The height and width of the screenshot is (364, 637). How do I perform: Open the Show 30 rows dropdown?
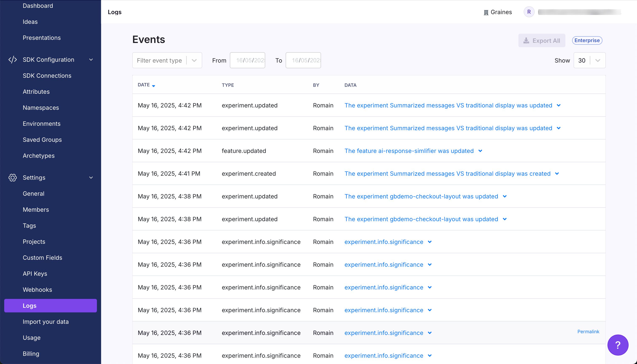pos(590,60)
